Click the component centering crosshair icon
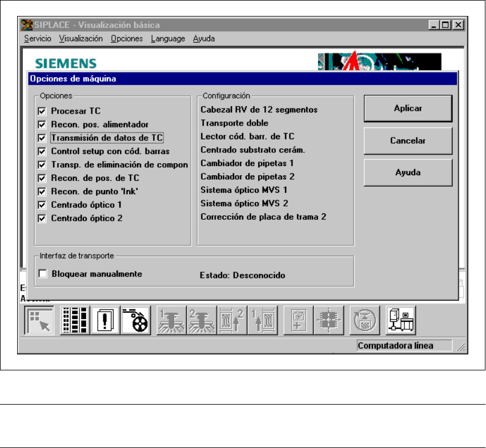Viewport: 486px width, 448px height. (x=329, y=320)
